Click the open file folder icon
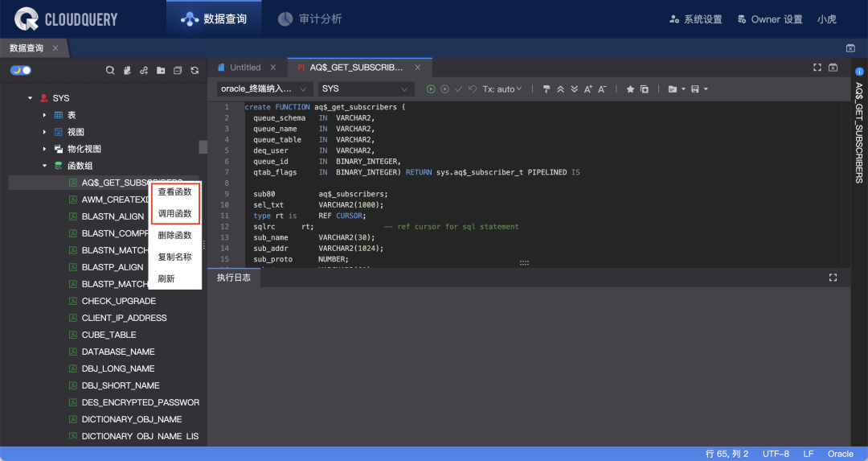Image resolution: width=868 pixels, height=461 pixels. click(x=672, y=89)
